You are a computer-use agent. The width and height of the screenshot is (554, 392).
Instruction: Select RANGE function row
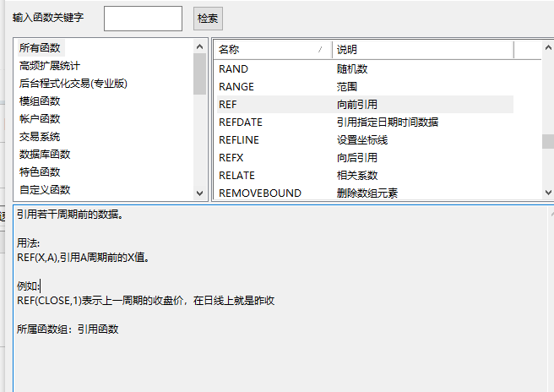(365, 87)
